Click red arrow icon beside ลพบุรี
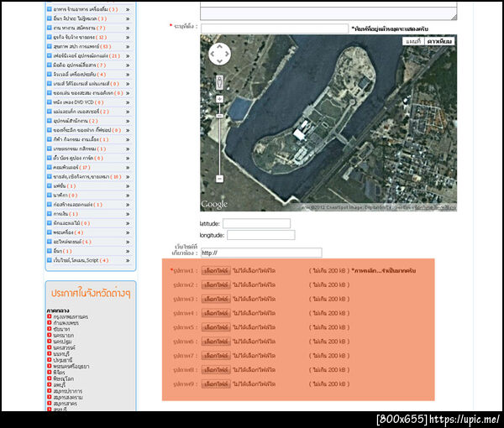 pos(50,384)
